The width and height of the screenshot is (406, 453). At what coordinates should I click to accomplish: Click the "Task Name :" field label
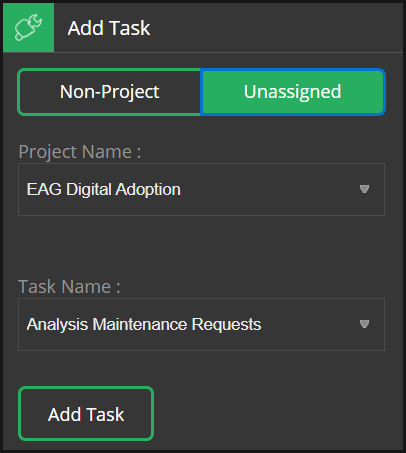[x=69, y=287]
